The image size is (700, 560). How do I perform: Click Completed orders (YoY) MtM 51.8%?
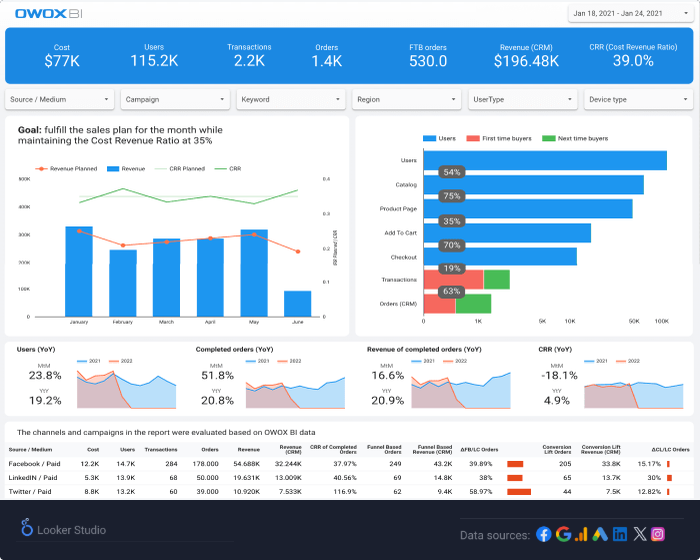217,375
